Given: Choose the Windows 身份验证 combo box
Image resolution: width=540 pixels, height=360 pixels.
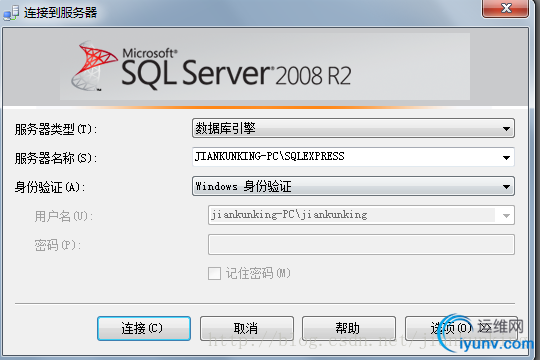Looking at the screenshot, I should click(x=353, y=186).
